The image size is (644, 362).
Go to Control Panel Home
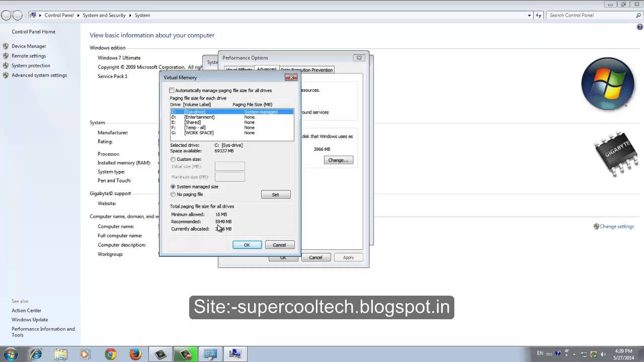(33, 32)
